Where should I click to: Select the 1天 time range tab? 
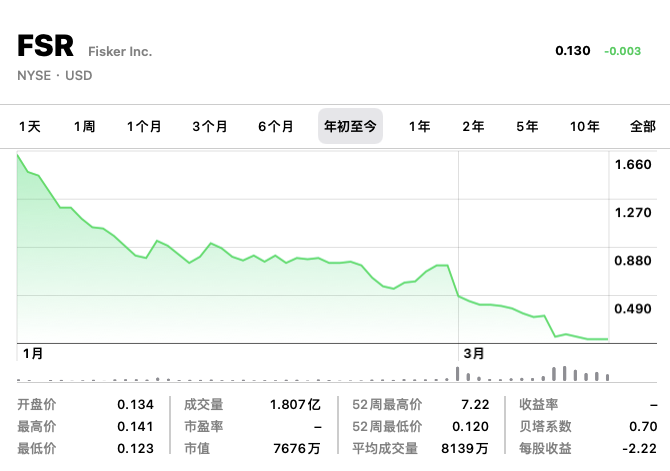tap(29, 127)
